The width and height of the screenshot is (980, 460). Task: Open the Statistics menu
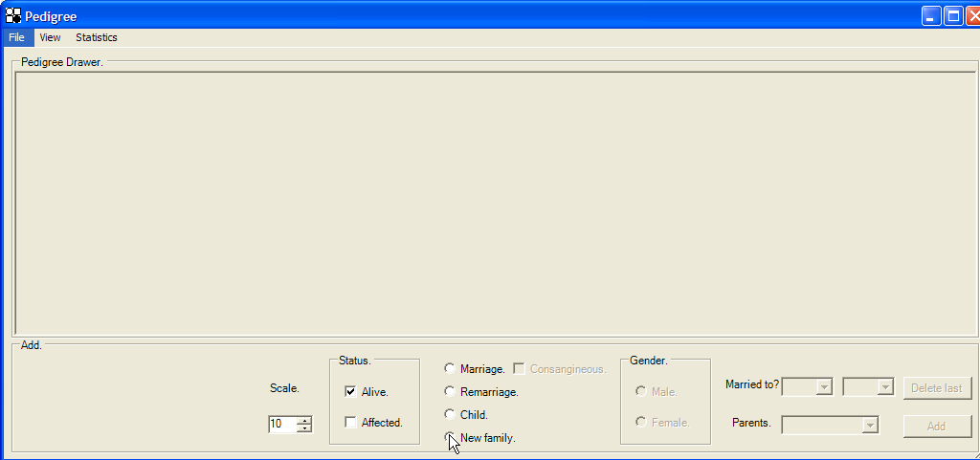pyautogui.click(x=97, y=37)
